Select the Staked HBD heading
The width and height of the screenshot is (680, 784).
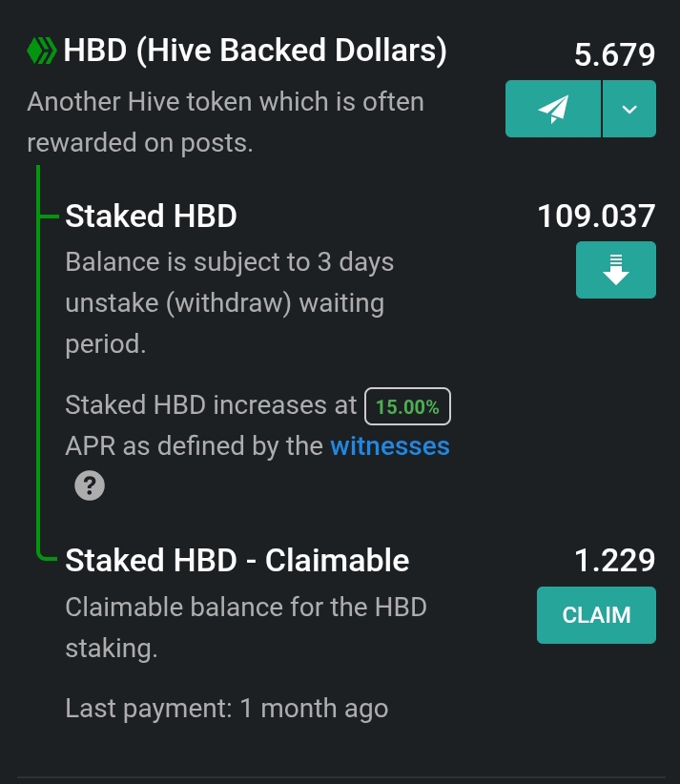click(151, 216)
